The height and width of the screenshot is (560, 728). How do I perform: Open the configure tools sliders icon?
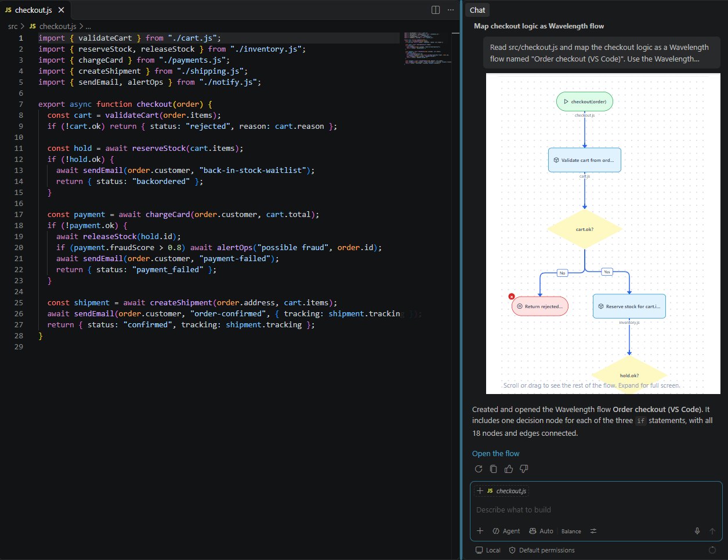[x=593, y=531]
